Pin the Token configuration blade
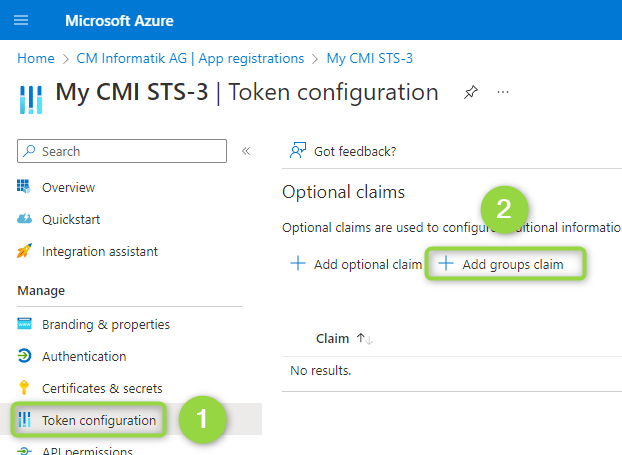Screen dimensions: 622x455 (471, 92)
